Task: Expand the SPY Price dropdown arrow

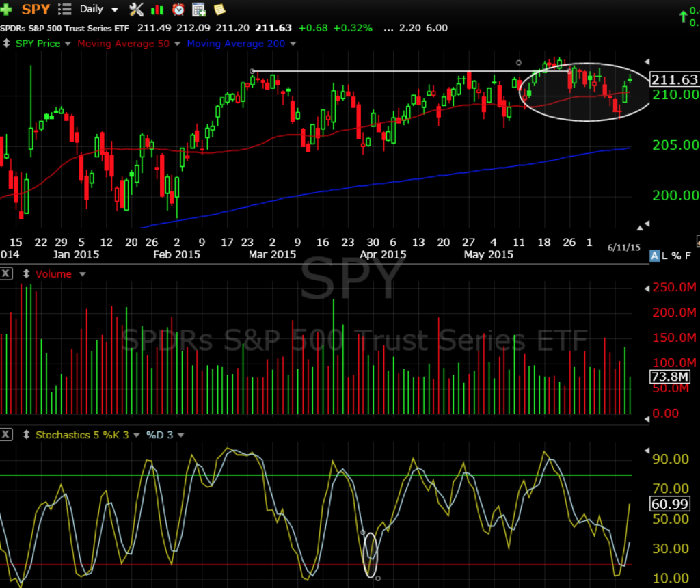Action: pyautogui.click(x=68, y=44)
